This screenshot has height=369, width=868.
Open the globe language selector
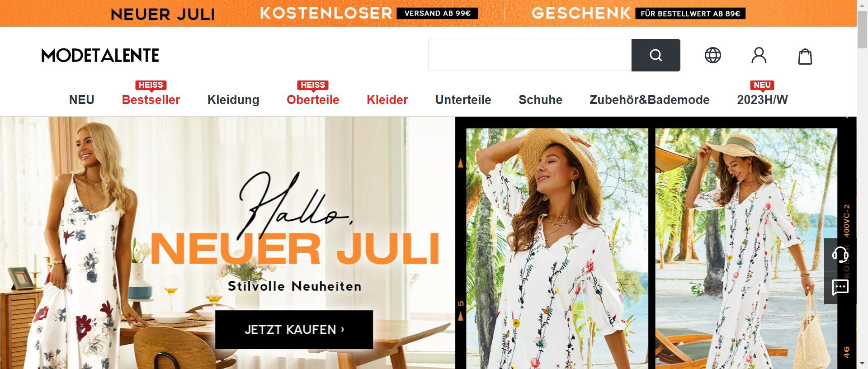point(713,55)
